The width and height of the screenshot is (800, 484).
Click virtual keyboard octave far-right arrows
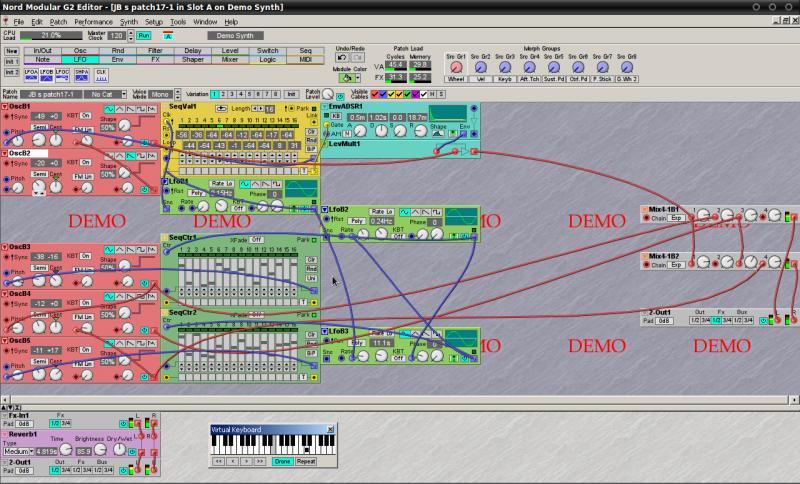pos(260,461)
